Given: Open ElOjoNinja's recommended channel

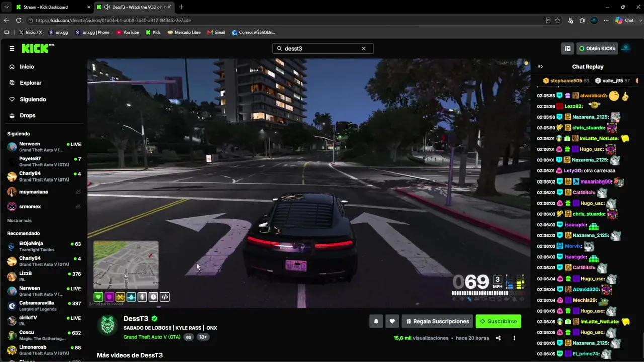Looking at the screenshot, I should pos(44,246).
